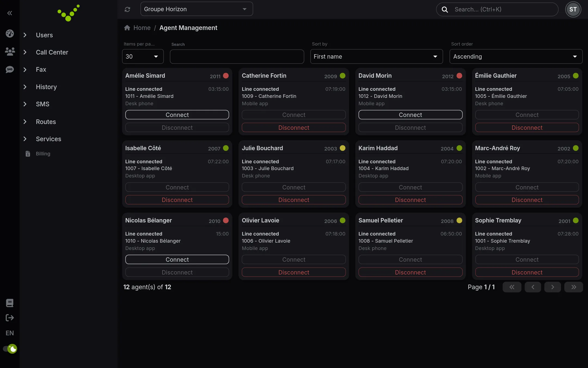588x368 pixels.
Task: Expand the Users menu chevron
Action: [x=25, y=35]
